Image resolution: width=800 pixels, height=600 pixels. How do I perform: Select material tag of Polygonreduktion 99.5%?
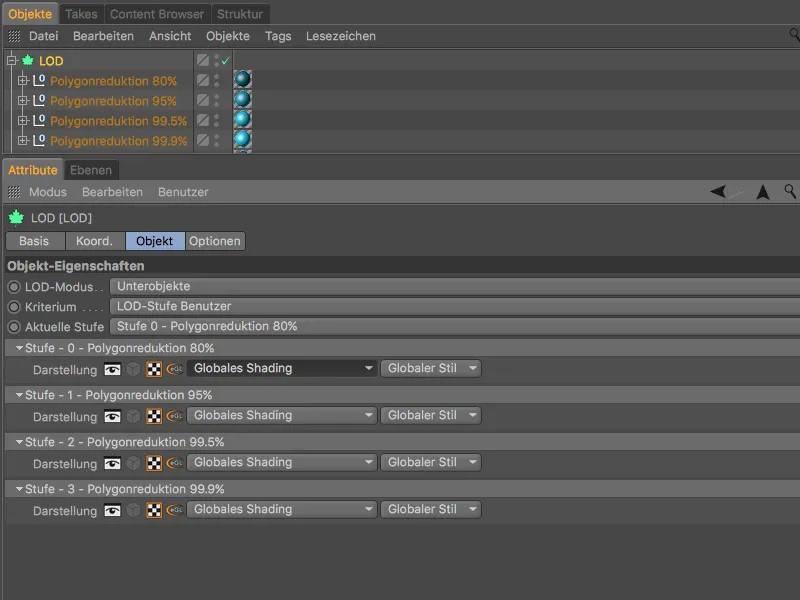click(242, 119)
